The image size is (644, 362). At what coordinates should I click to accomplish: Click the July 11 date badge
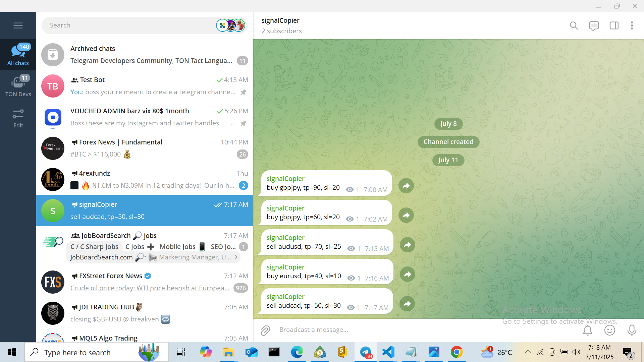[x=448, y=160]
